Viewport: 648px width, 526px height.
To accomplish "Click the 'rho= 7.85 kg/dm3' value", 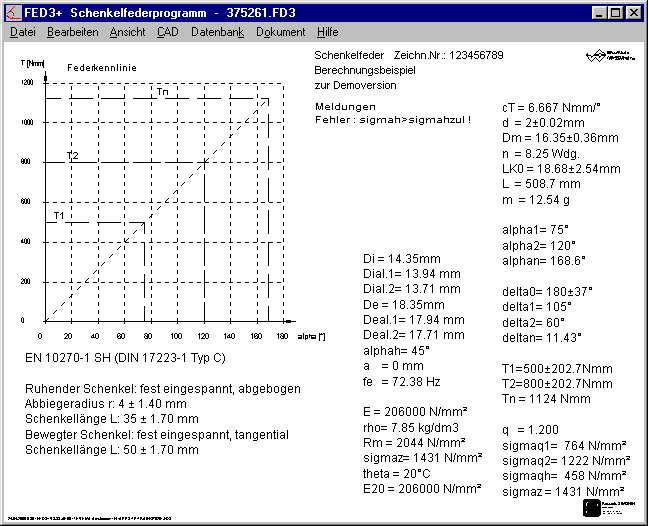I will (411, 428).
